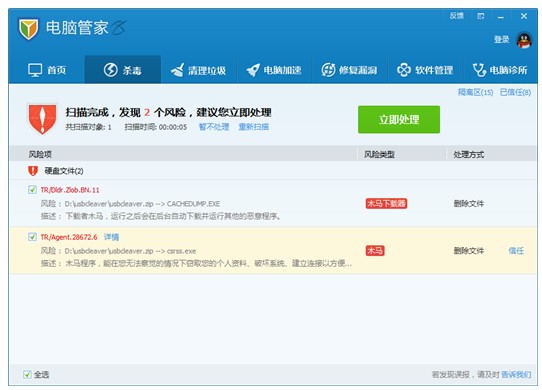This screenshot has width=542, height=390.
Task: Click the 信任 trust link
Action: (x=516, y=251)
